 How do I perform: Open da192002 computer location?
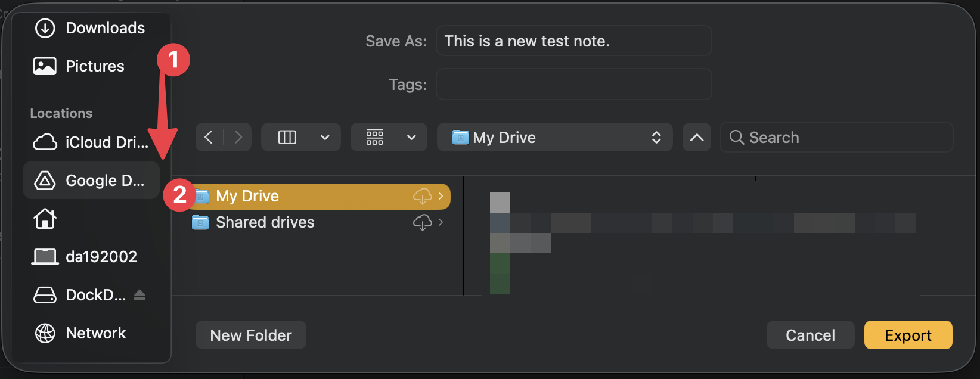(x=85, y=257)
